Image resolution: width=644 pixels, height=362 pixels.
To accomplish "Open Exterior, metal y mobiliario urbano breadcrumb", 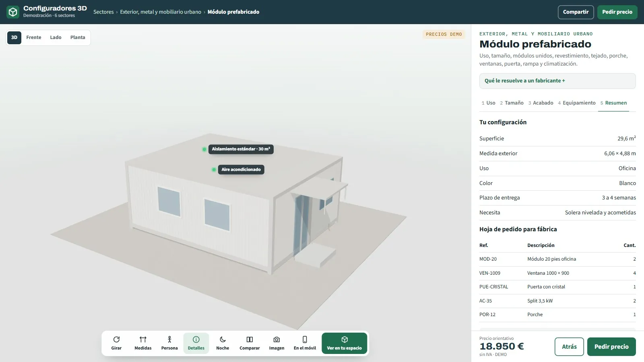I will tap(161, 12).
